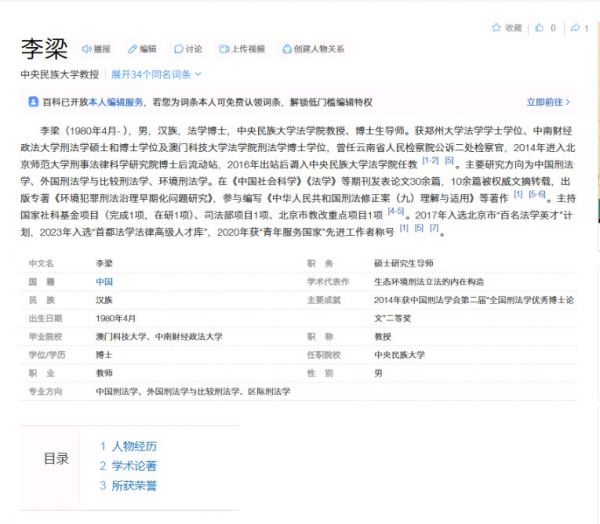Click the 上传视频 upload video icon
600x524 pixels.
pyautogui.click(x=224, y=48)
